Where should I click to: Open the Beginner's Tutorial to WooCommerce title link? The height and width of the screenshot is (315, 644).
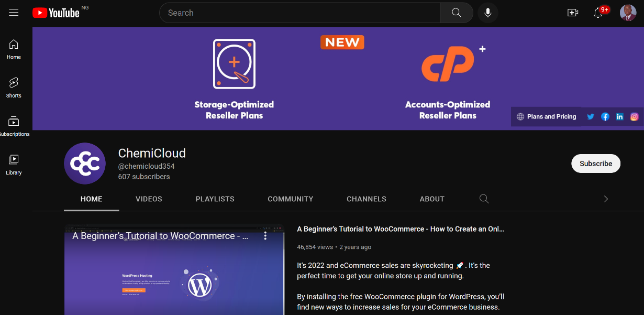point(401,229)
